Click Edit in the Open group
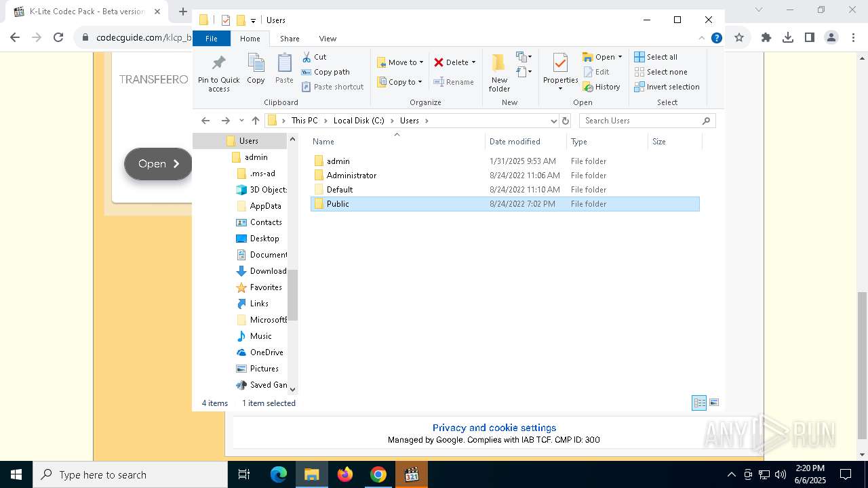Screen dimensions: 868x488 [x=596, y=72]
